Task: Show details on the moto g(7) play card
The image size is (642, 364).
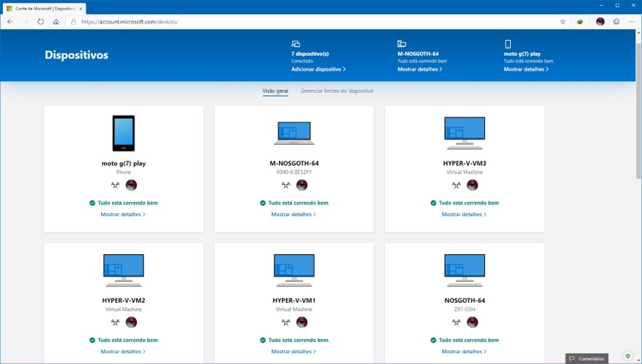Action: coord(123,214)
